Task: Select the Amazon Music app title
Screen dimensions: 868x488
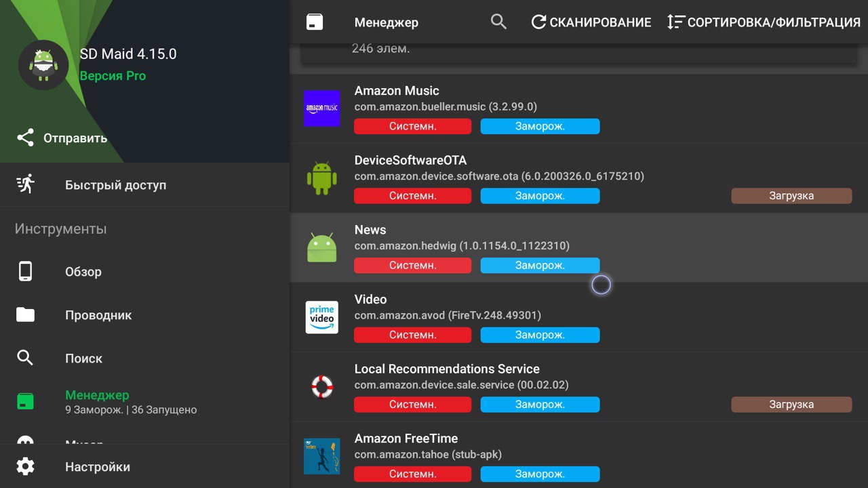Action: point(397,91)
